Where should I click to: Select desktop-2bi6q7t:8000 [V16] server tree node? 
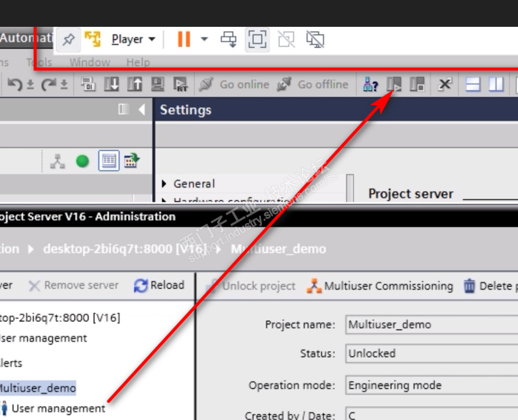[x=60, y=318]
